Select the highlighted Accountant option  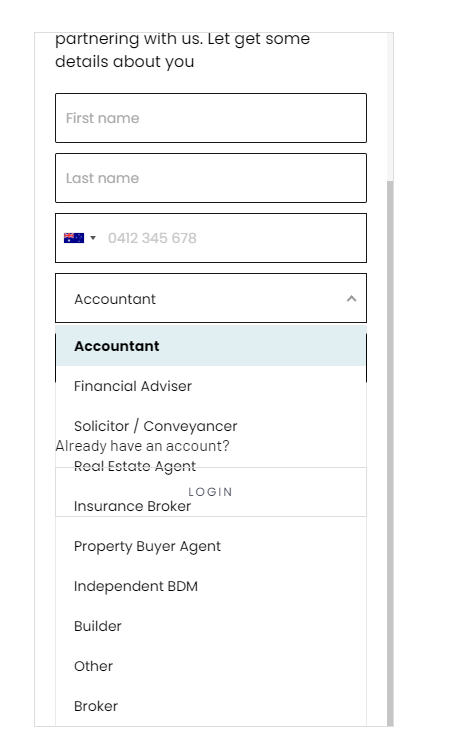click(211, 346)
